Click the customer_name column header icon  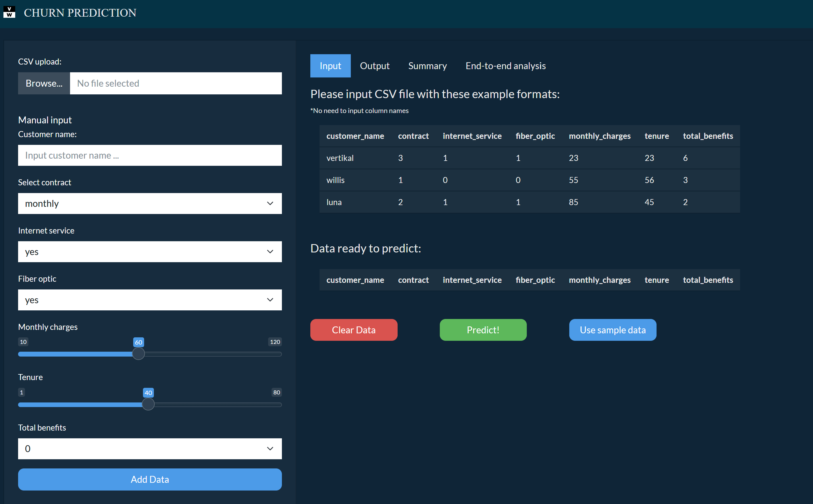tap(356, 279)
